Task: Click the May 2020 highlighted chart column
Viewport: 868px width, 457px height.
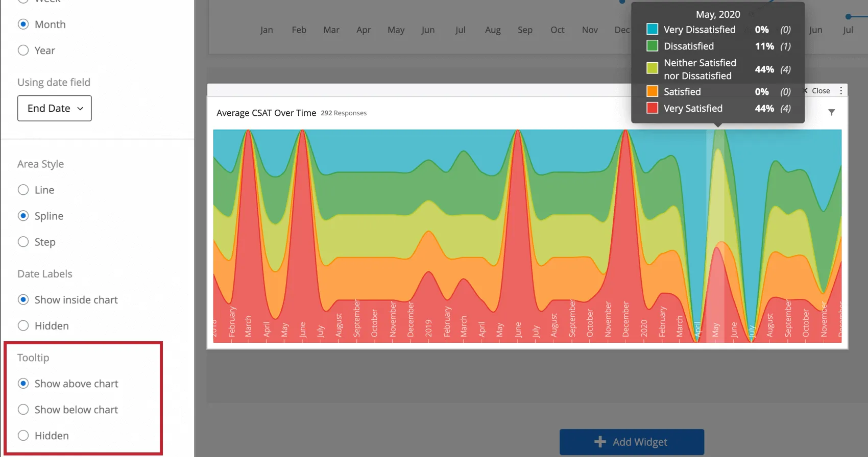Action: 718,235
